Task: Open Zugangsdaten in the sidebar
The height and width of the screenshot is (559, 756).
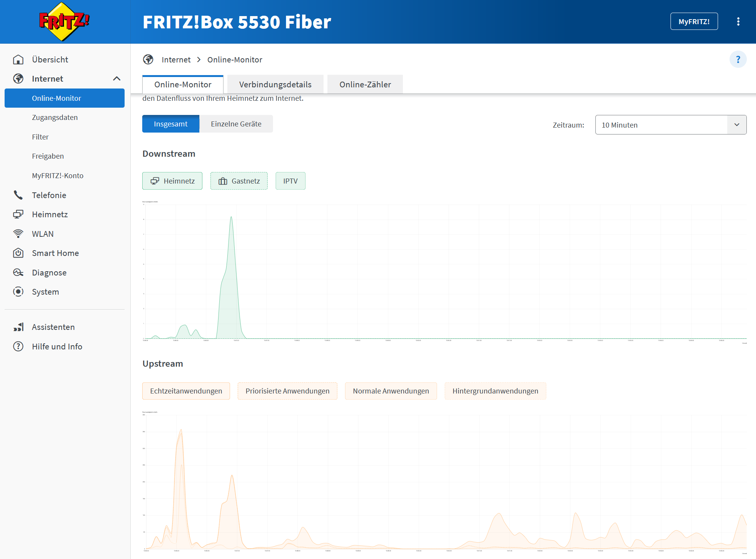Action: [x=55, y=118]
